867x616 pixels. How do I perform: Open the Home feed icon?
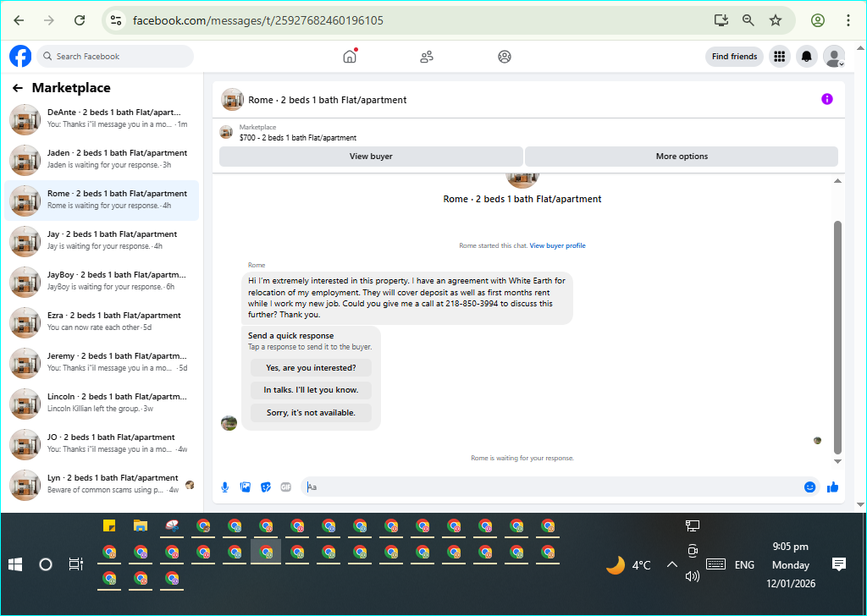point(350,57)
